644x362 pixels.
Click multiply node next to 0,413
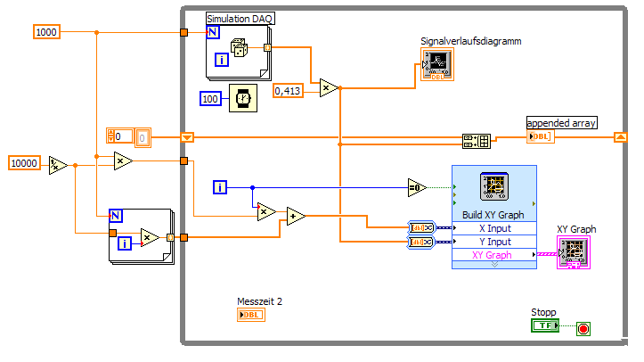[329, 88]
